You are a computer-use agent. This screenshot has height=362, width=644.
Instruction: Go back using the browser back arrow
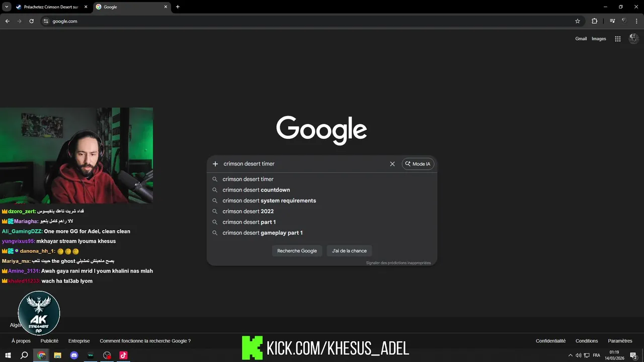[x=8, y=21]
